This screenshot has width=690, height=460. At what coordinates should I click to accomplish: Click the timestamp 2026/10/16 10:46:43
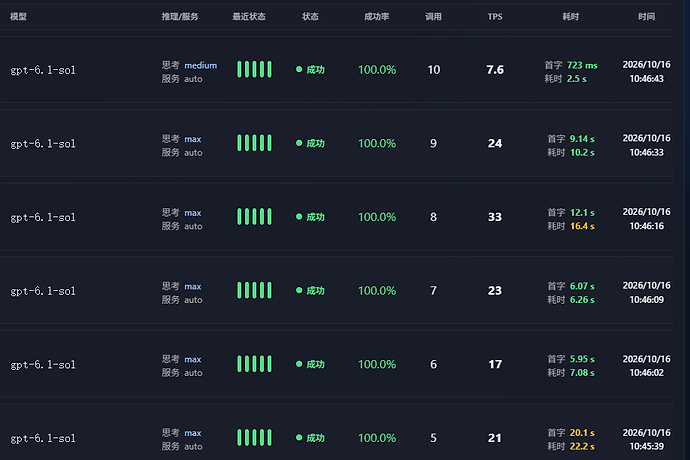click(646, 72)
